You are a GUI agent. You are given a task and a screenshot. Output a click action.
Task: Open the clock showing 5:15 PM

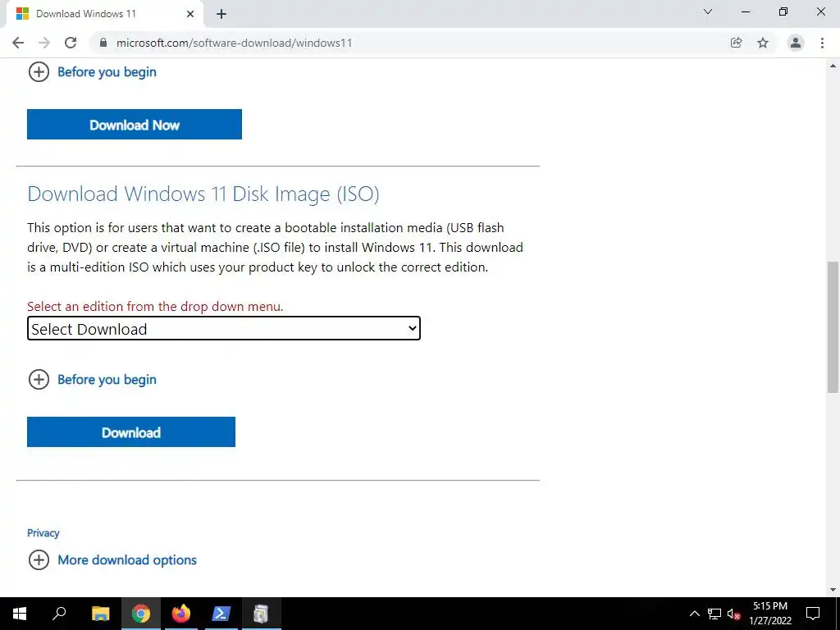[x=770, y=614]
